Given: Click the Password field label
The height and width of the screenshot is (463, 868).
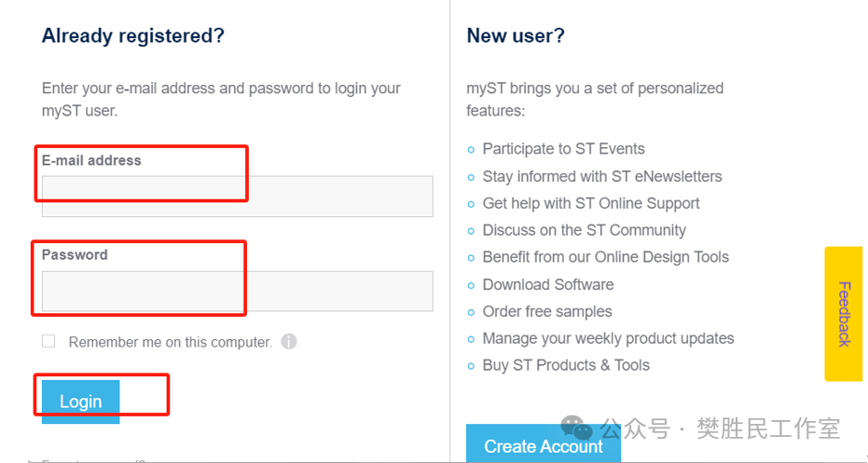Looking at the screenshot, I should pos(75,255).
